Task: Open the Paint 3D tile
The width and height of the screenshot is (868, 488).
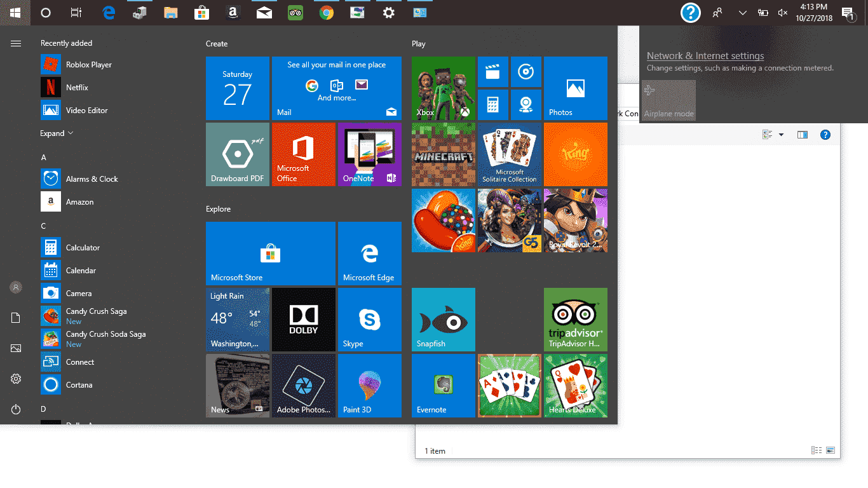Action: (x=370, y=386)
